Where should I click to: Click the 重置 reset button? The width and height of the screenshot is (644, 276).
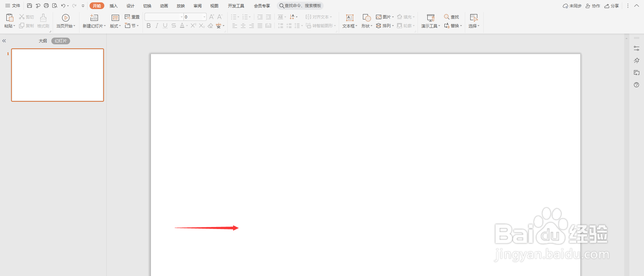pyautogui.click(x=132, y=17)
